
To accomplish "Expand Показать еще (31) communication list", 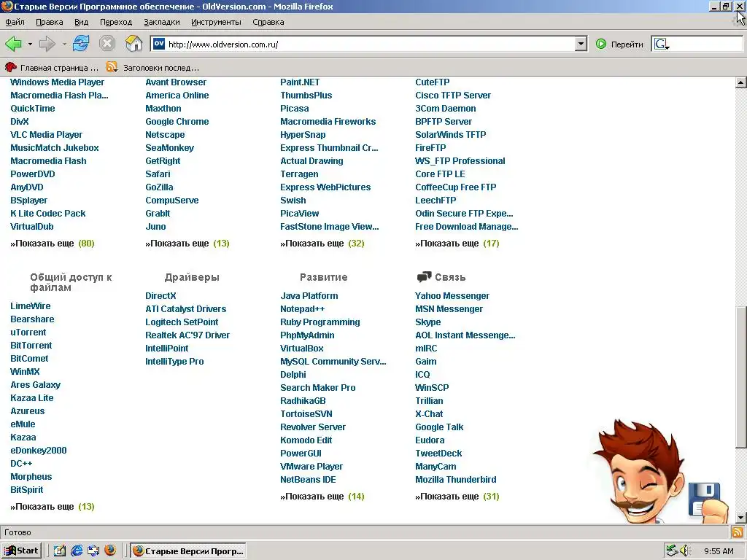I will click(457, 496).
